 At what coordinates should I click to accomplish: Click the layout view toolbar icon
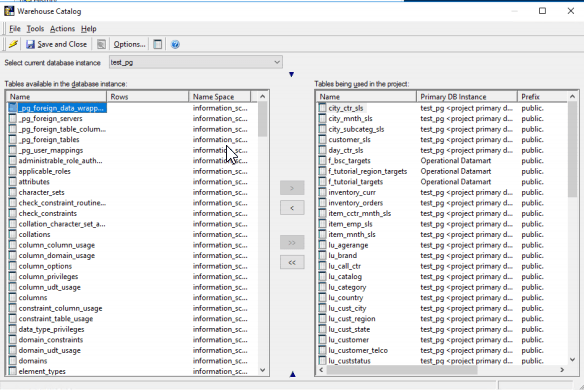tap(158, 44)
